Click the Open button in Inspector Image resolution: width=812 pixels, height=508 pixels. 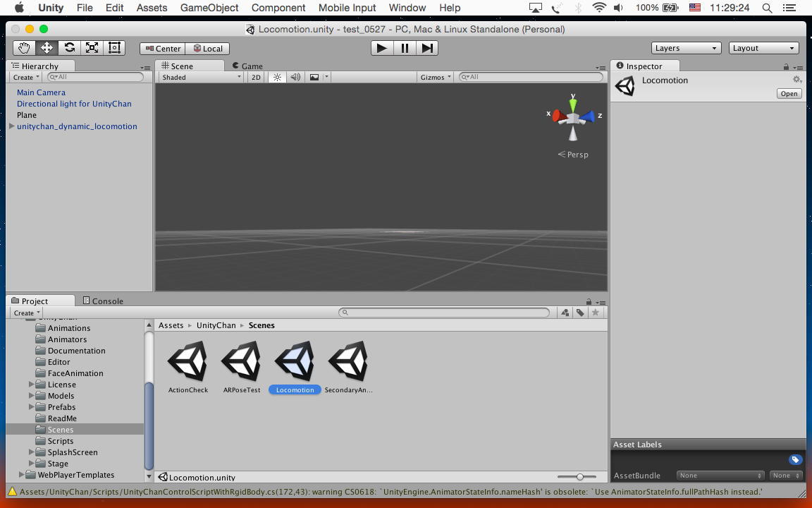(x=789, y=94)
